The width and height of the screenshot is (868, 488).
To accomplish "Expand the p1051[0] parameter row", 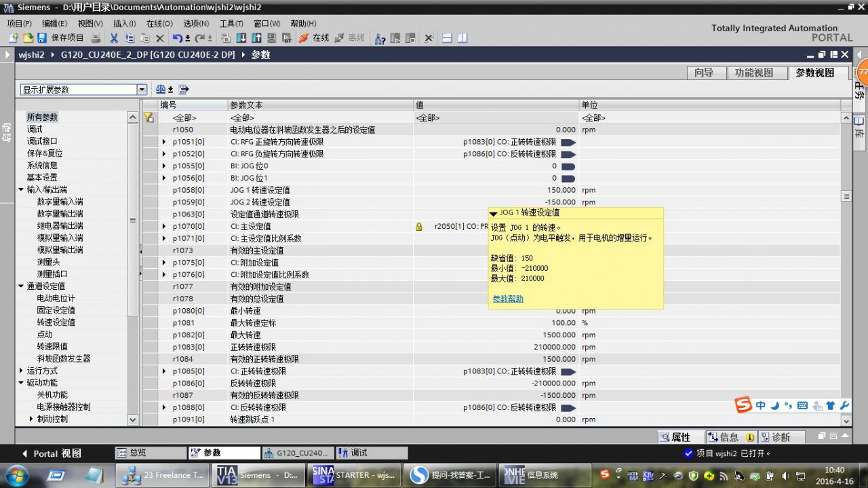I will [164, 142].
